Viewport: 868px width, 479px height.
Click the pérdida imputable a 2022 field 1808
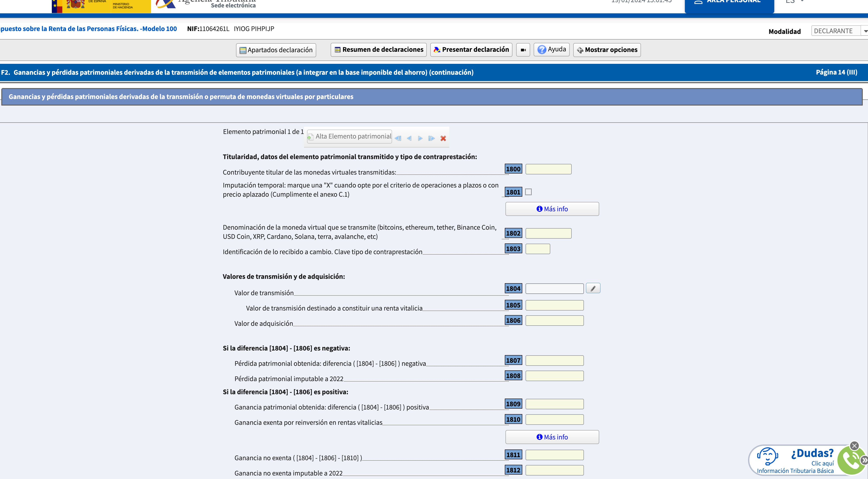[x=554, y=376]
